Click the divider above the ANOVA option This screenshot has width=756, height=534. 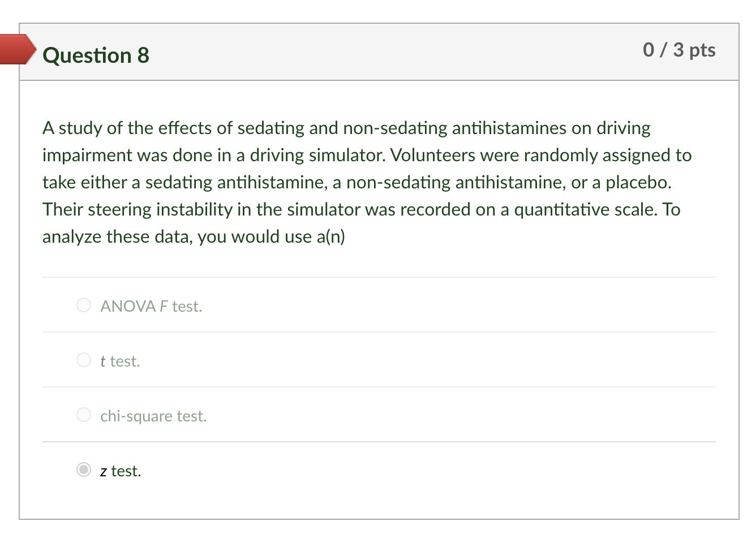(x=378, y=277)
